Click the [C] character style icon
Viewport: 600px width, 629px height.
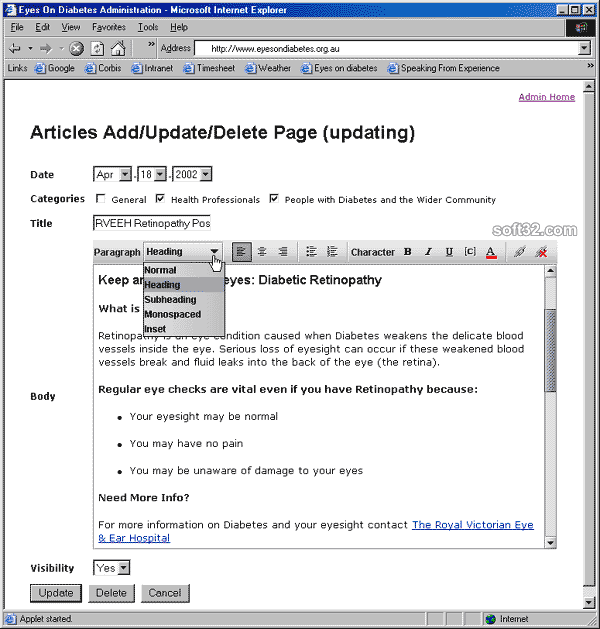pos(470,252)
